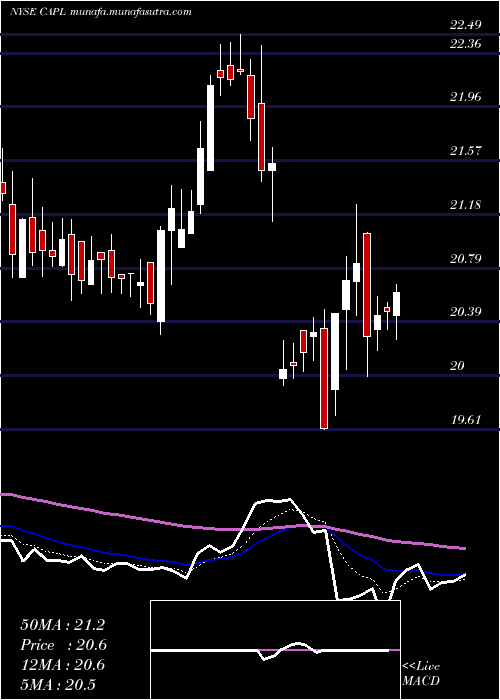Click inside the MACD inset chart box
500x700 pixels.
275,650
